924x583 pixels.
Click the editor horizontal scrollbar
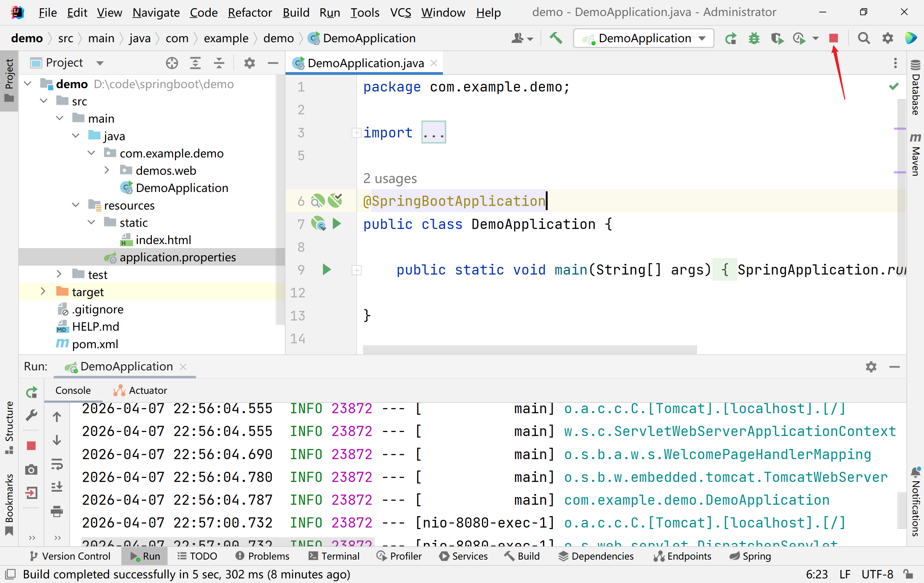point(529,349)
